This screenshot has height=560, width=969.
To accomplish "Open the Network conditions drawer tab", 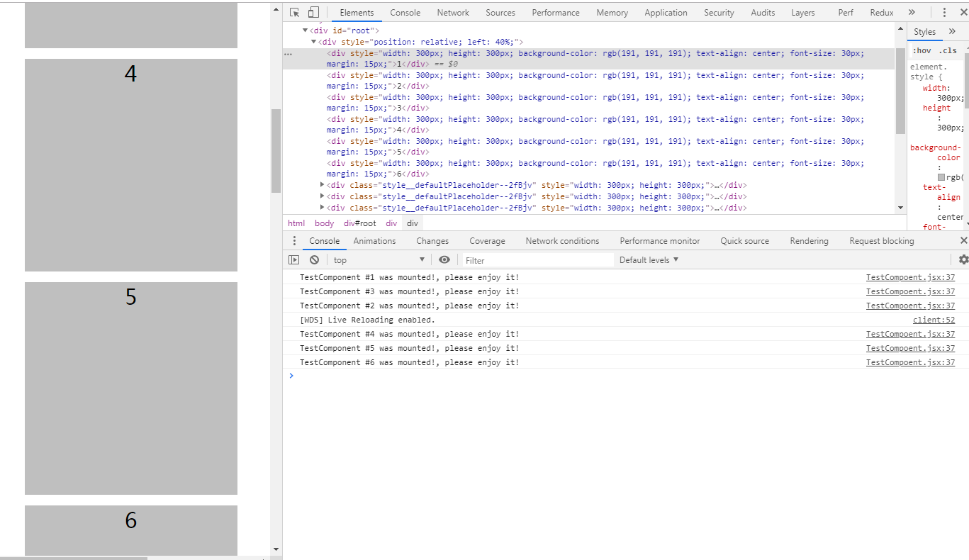I will click(x=562, y=241).
